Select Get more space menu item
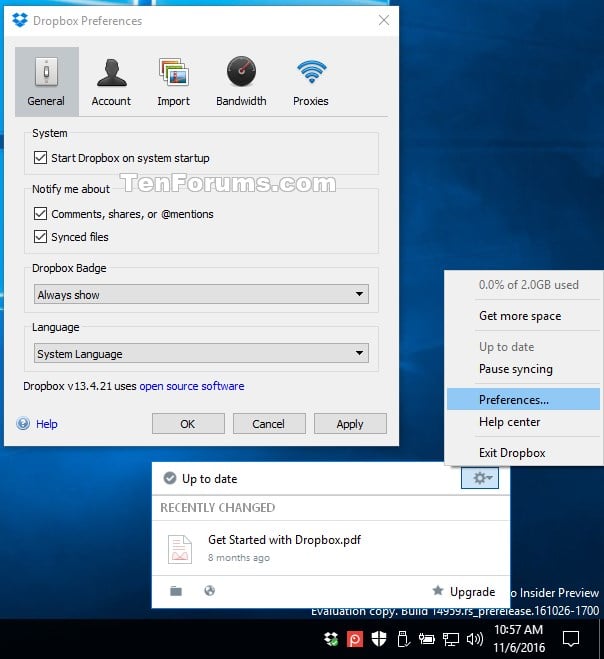 523,316
